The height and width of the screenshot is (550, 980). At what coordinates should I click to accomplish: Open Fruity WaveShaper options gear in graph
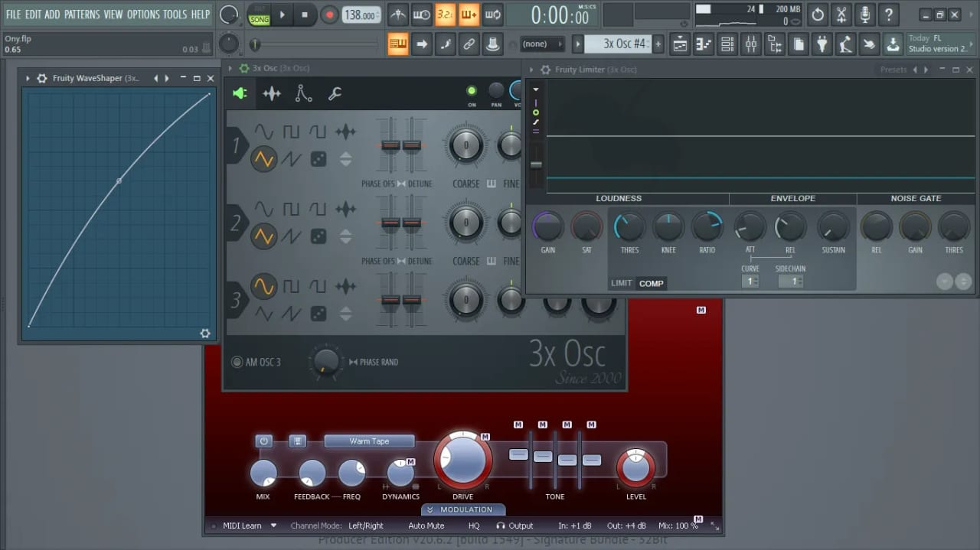click(204, 333)
